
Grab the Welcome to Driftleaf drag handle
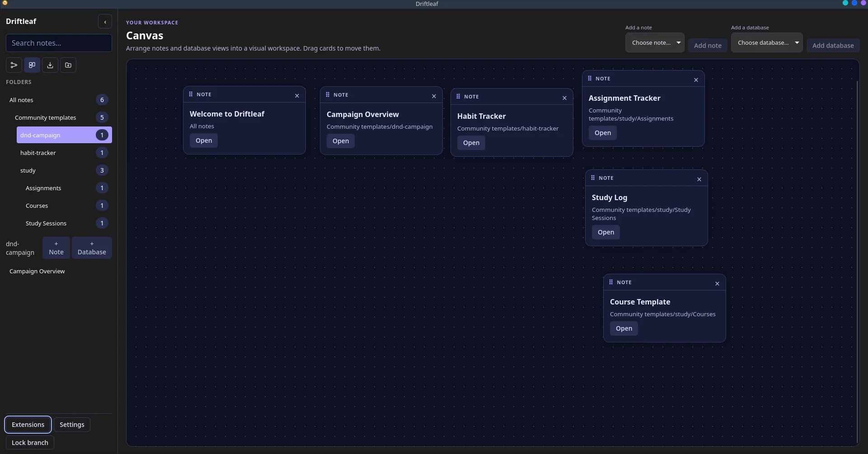(191, 94)
